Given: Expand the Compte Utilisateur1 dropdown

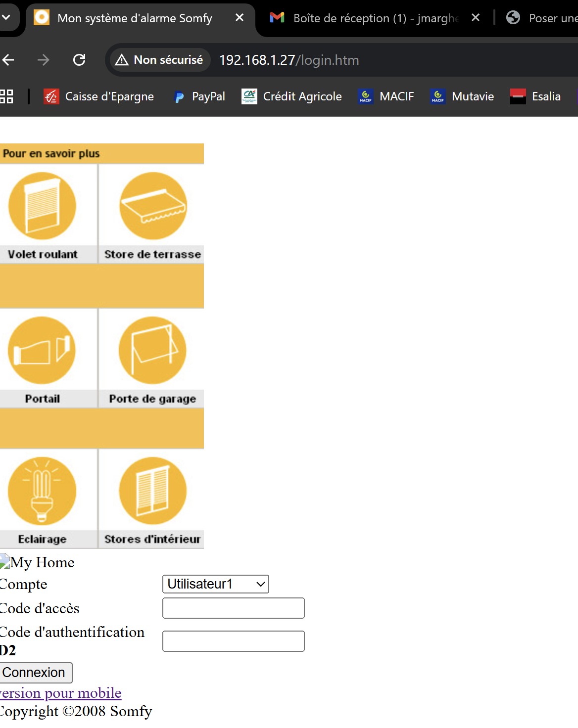Looking at the screenshot, I should [215, 584].
